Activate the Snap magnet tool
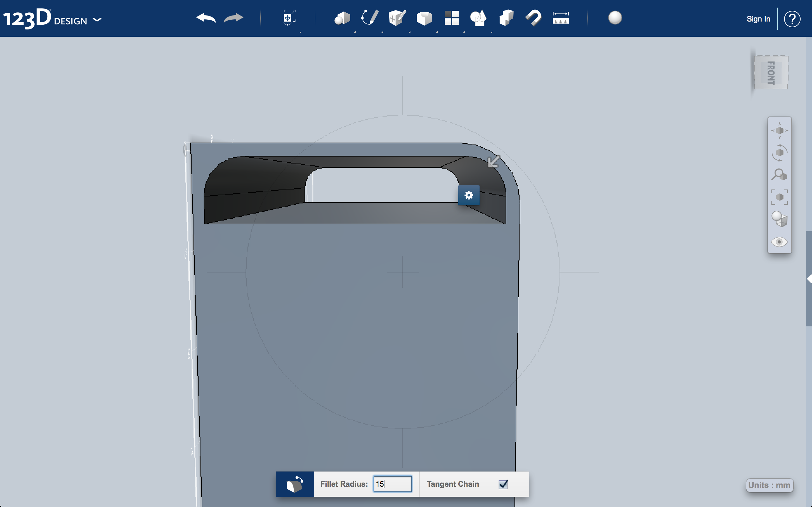This screenshot has width=812, height=507. 533,18
